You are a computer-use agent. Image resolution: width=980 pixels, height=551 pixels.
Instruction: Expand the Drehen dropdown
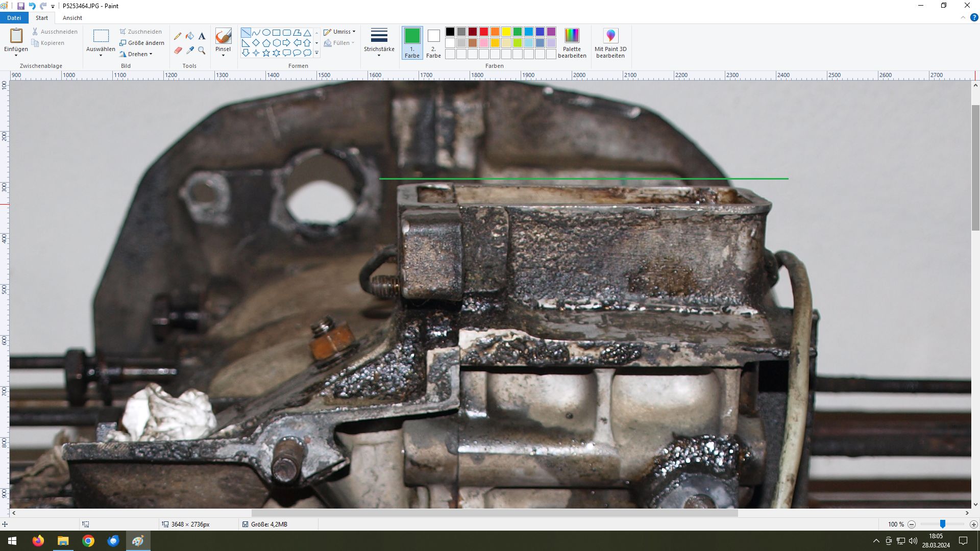tap(137, 54)
